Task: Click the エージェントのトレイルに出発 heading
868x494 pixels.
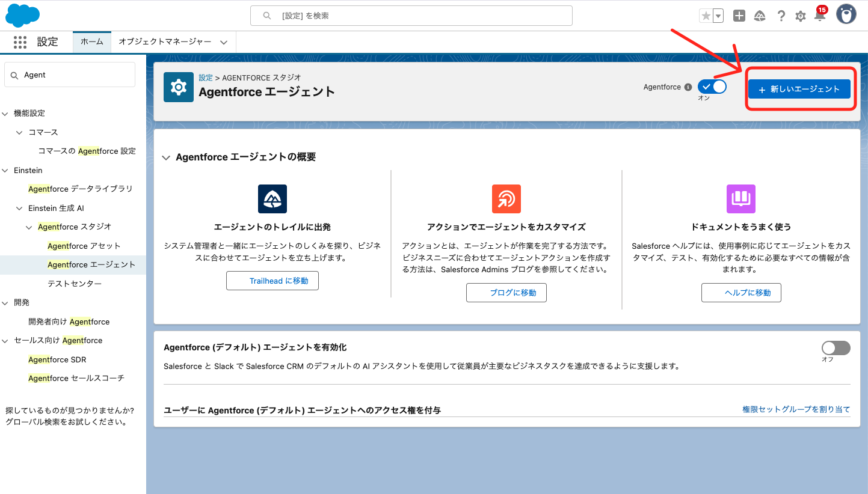Action: point(272,227)
